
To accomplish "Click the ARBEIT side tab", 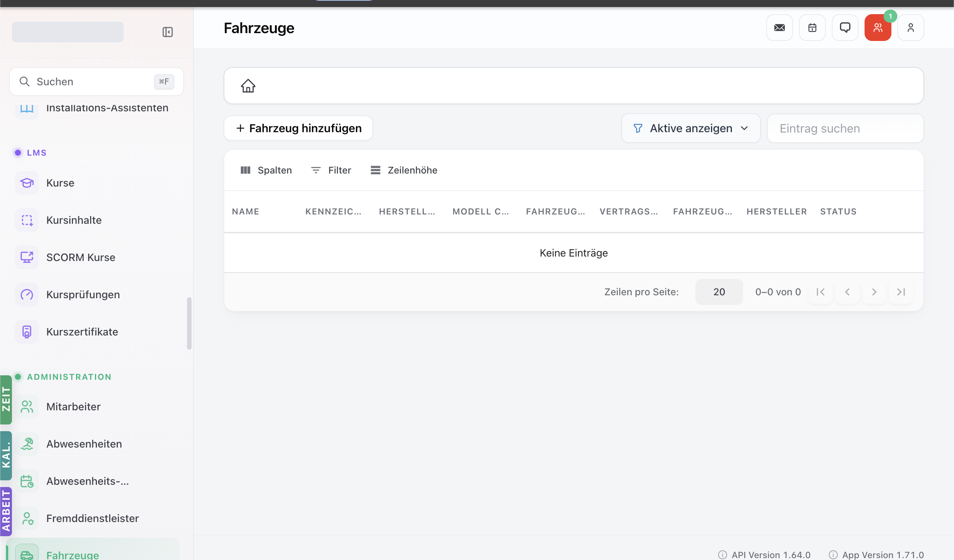I will 6,512.
